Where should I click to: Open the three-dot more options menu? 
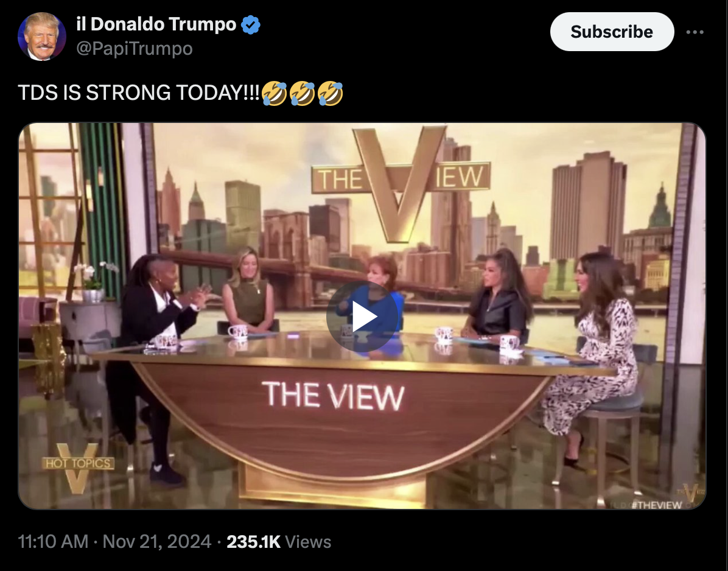point(695,32)
